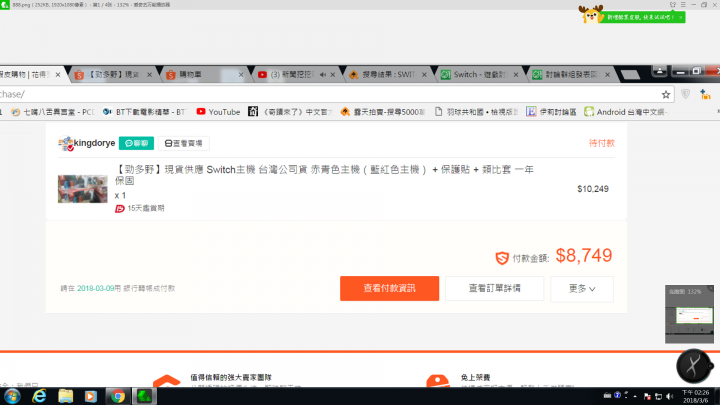Click the network icon in system tray

point(658,396)
